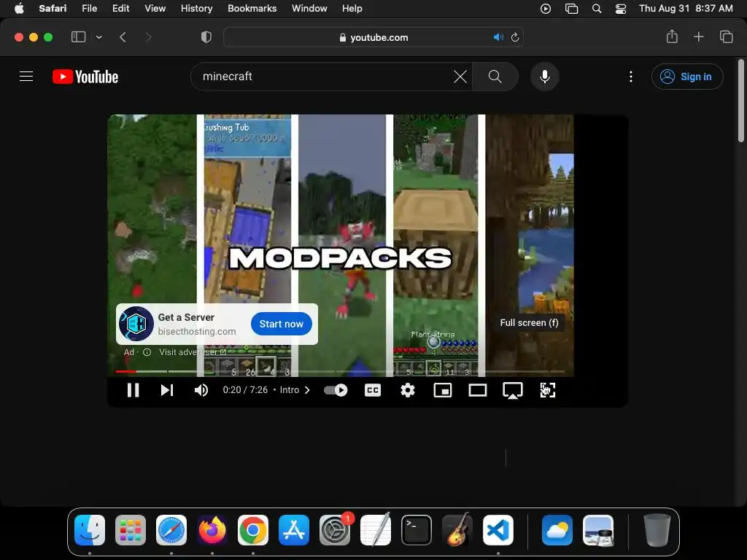Go back in Safari

pyautogui.click(x=123, y=37)
